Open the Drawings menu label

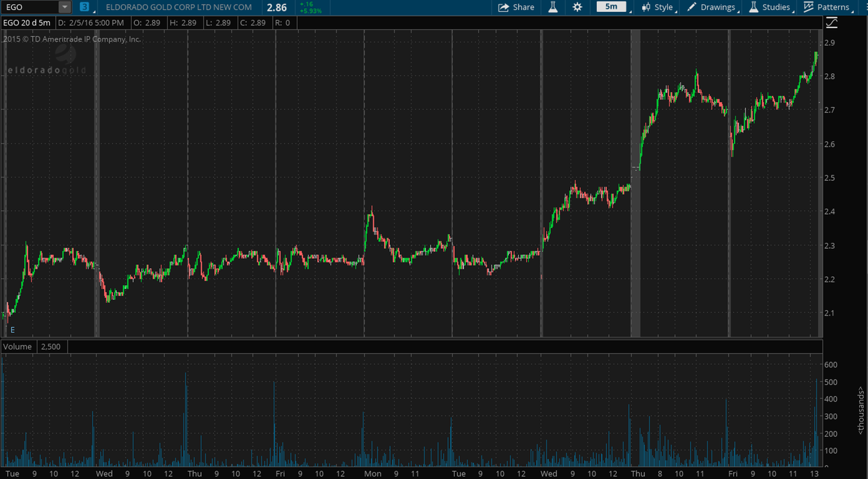click(x=717, y=7)
